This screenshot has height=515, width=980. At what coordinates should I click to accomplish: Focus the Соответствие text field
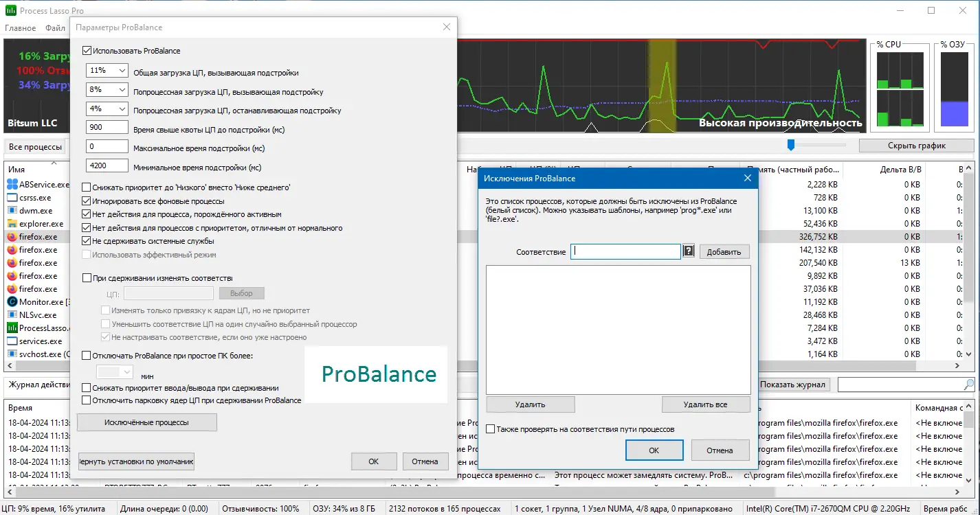point(625,251)
